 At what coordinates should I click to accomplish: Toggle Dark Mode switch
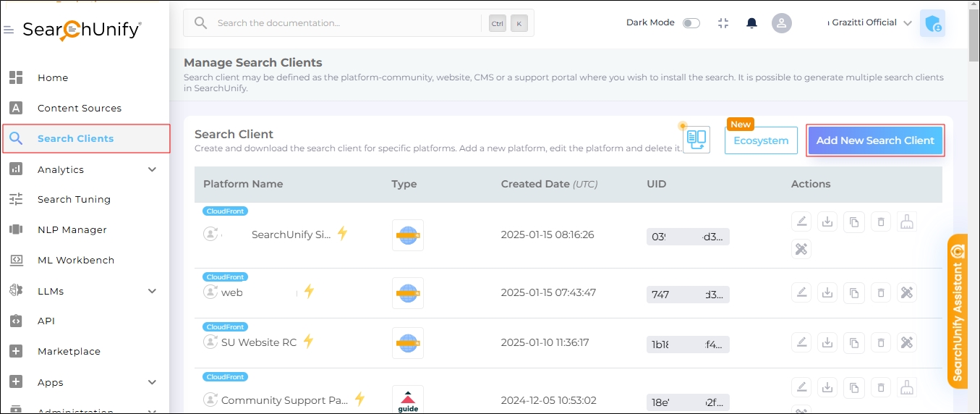click(691, 23)
